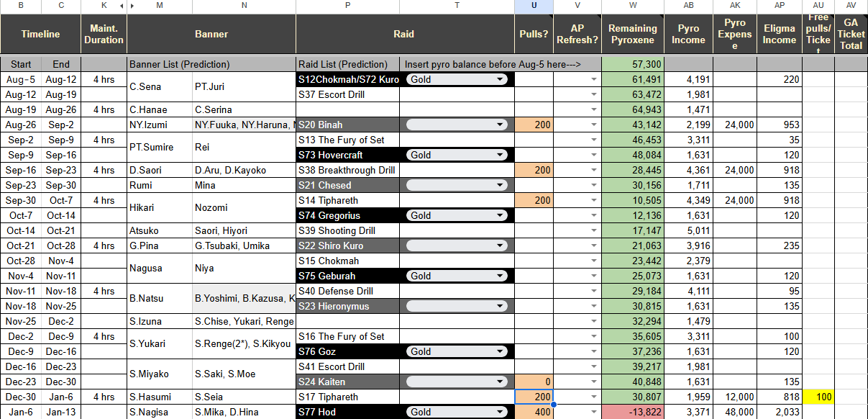Open the empty dropdown for S20 Binah

click(457, 125)
